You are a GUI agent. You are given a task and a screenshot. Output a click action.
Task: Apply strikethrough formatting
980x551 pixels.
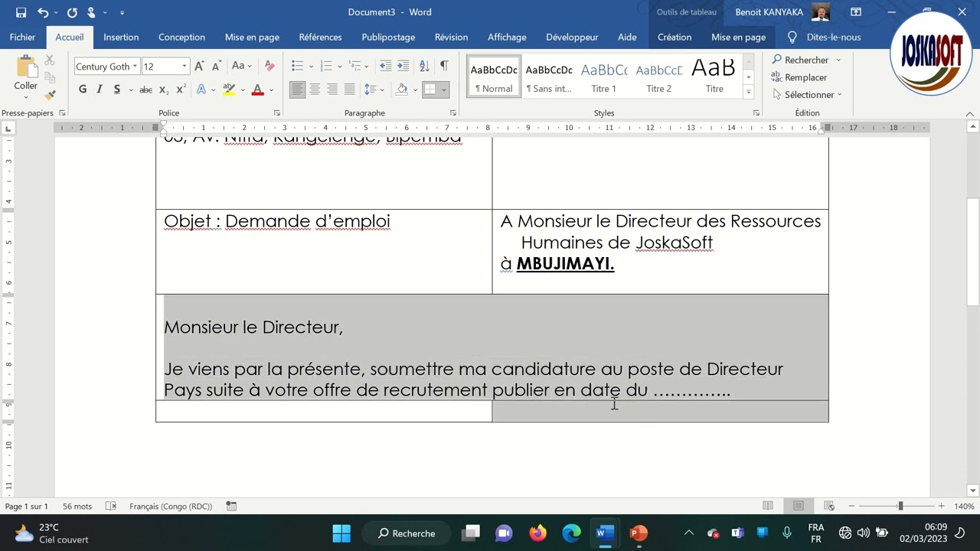[145, 90]
